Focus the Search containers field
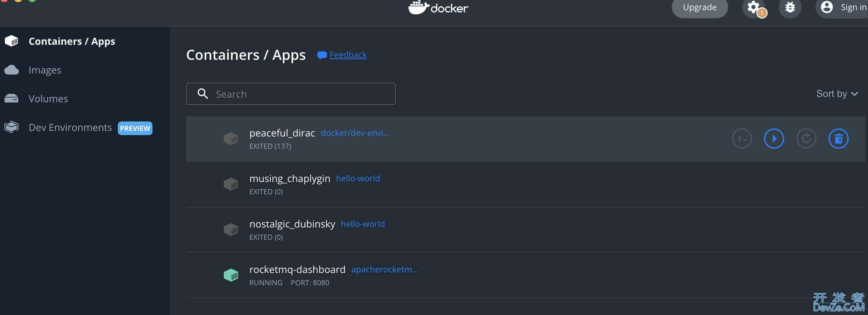This screenshot has width=868, height=315. coord(291,94)
